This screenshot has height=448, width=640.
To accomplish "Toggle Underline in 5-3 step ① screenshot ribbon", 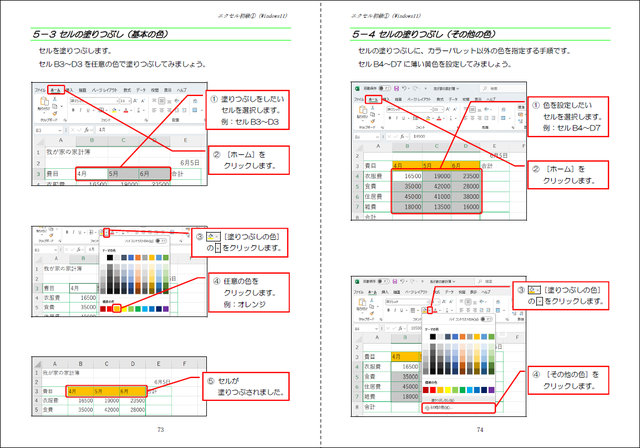I will (88, 110).
